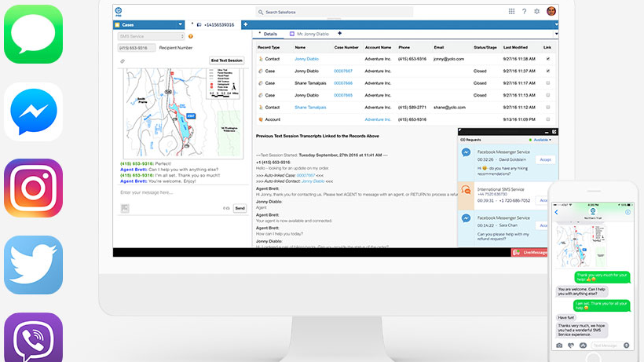The image size is (644, 362).
Task: Click the green iMessage app icon
Action: 33,33
